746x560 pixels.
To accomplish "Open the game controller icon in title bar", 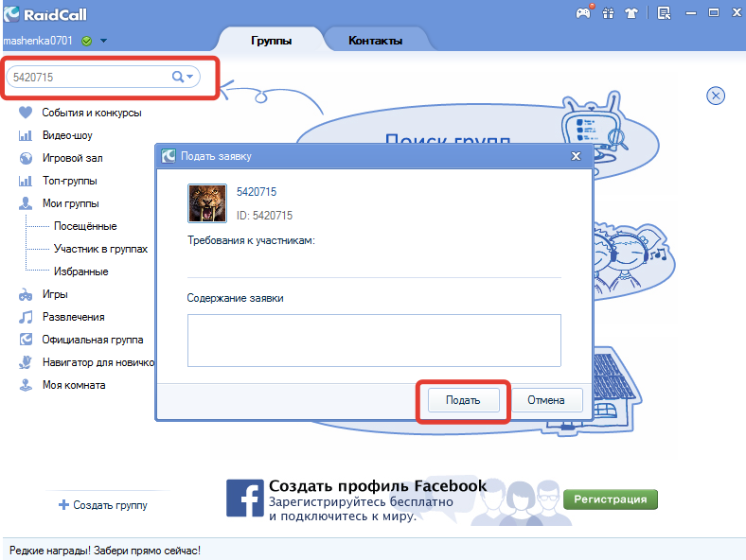I will pyautogui.click(x=584, y=13).
